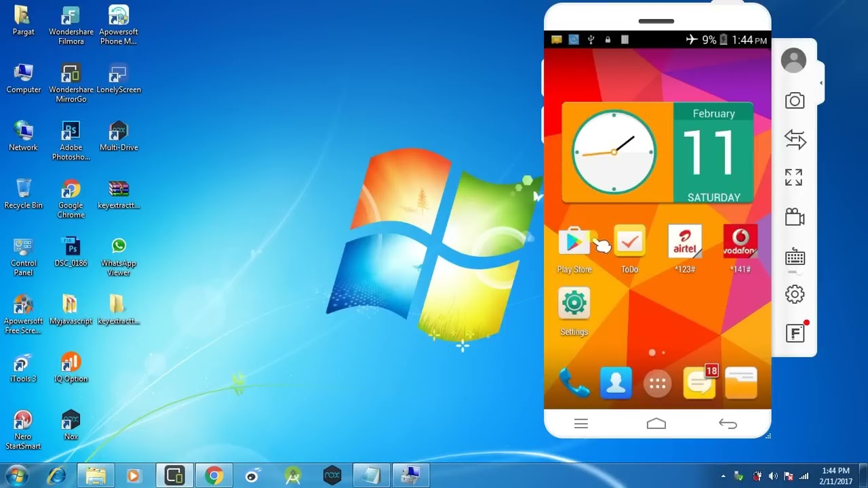Select the Nox desktop shortcut

click(x=71, y=425)
